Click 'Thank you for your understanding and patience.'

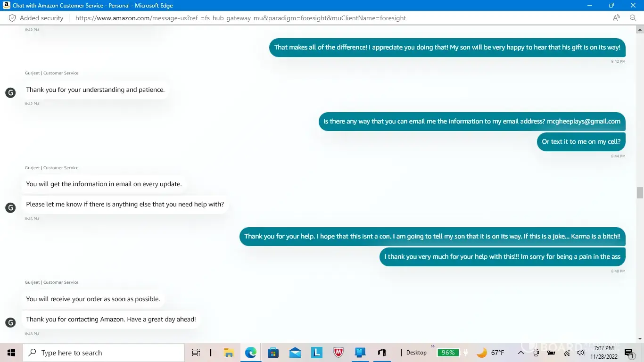(95, 90)
